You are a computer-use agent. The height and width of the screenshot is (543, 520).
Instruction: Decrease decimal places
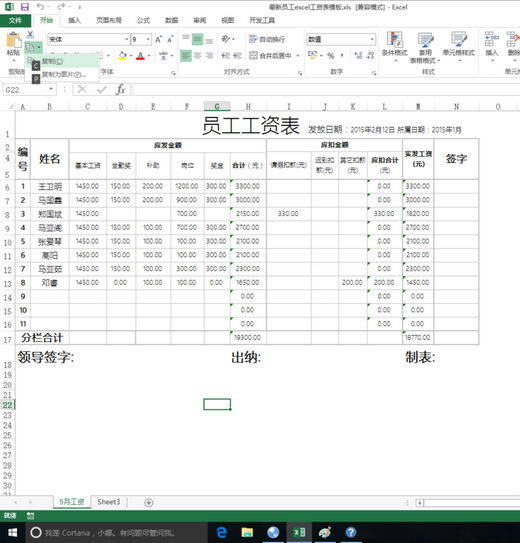pos(370,55)
